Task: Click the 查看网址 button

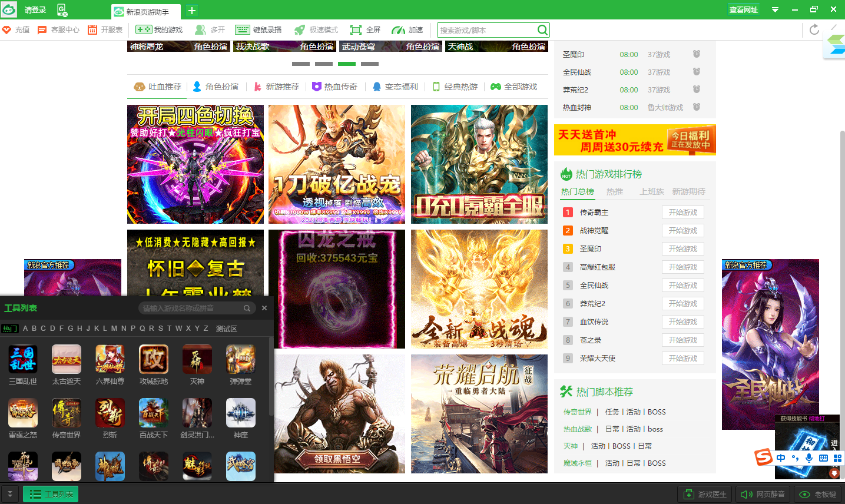Action: pyautogui.click(x=743, y=9)
